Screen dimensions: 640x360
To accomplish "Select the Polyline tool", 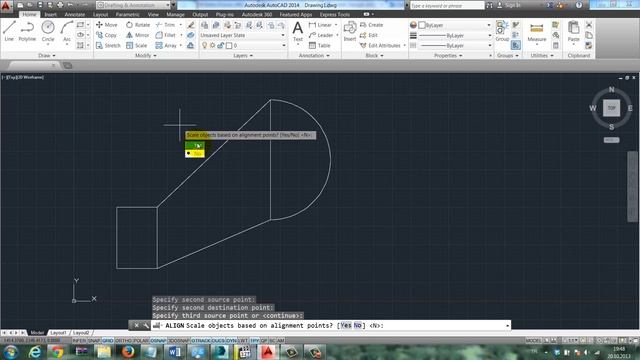I will pos(27,31).
